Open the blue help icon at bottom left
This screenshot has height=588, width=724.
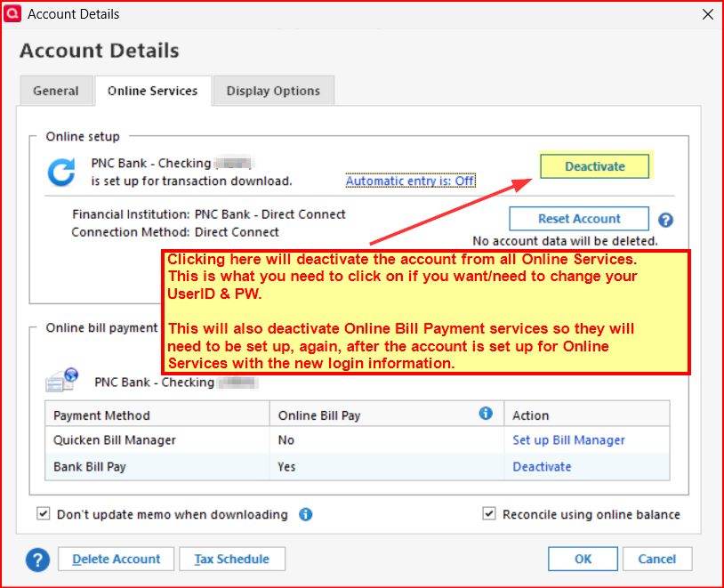pyautogui.click(x=37, y=560)
